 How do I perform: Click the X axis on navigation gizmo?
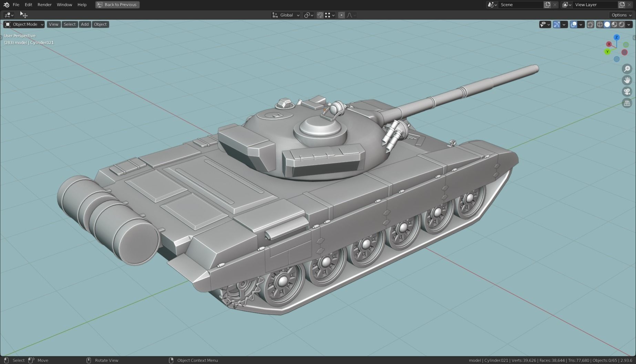pos(609,44)
